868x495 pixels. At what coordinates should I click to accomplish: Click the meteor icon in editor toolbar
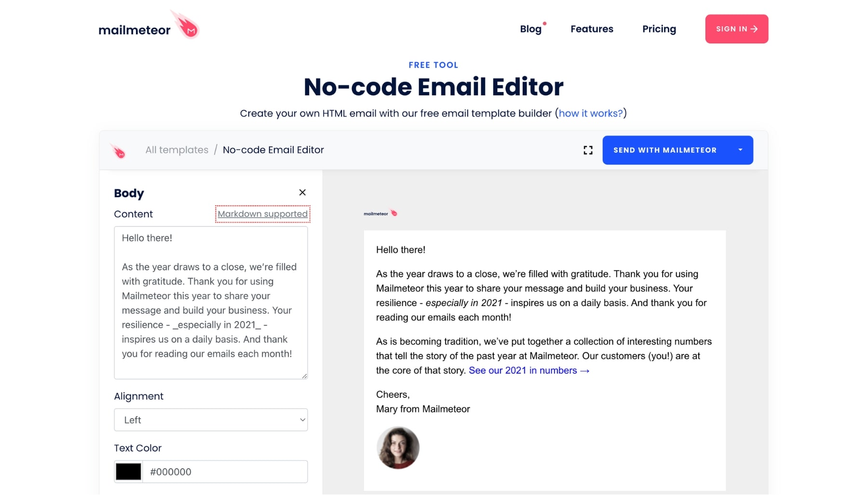click(x=119, y=151)
